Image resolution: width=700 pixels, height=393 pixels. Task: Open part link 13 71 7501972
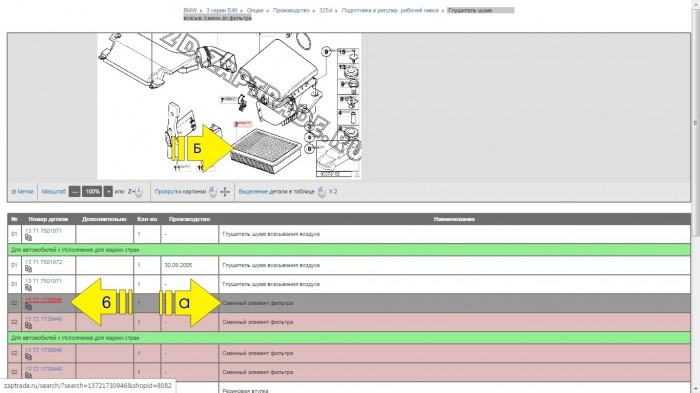tap(43, 262)
